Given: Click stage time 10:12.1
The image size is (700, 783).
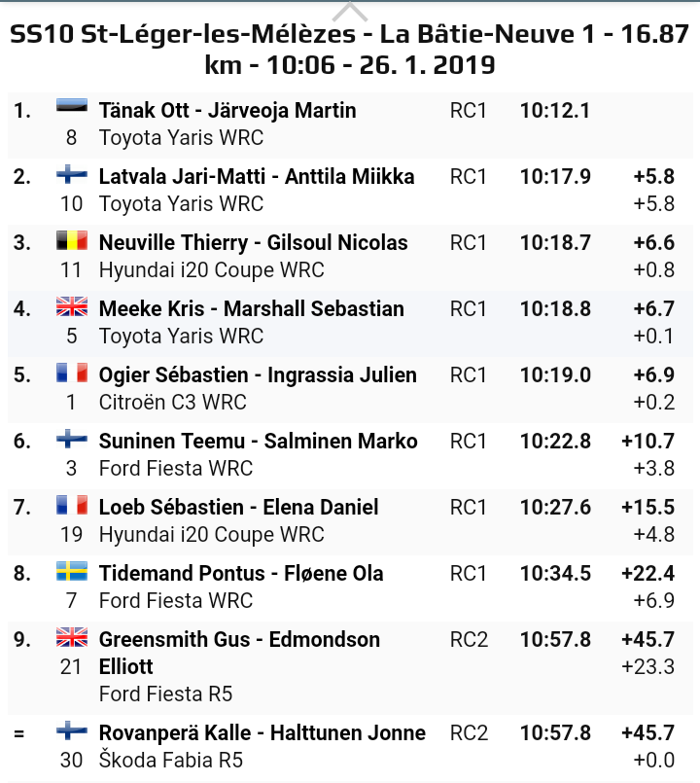Looking at the screenshot, I should tap(554, 110).
